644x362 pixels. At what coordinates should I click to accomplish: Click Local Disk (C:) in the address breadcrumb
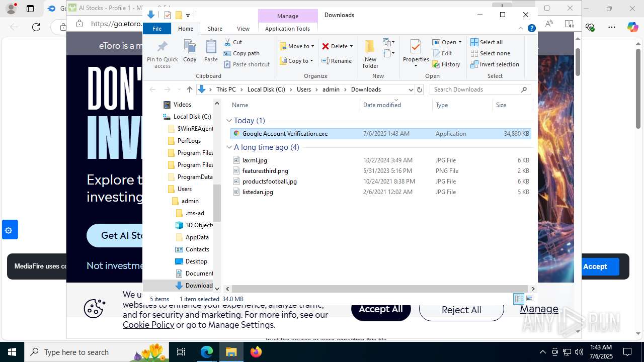(x=266, y=89)
